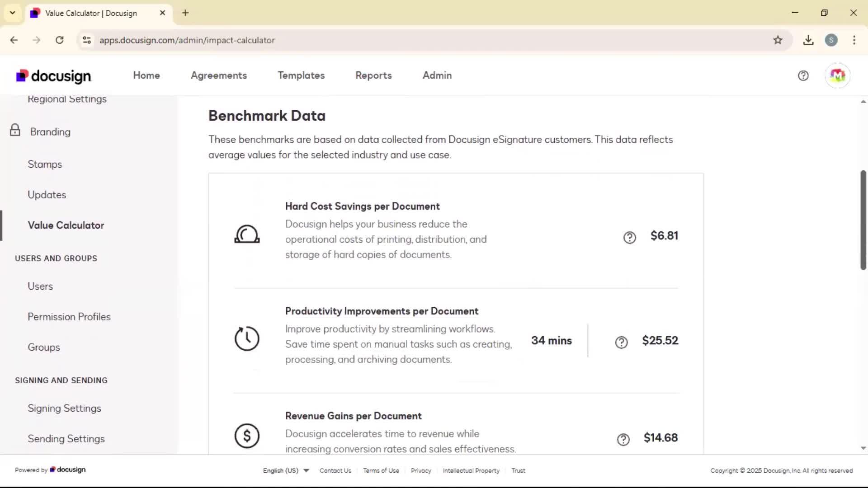The width and height of the screenshot is (868, 488).
Task: Click the 34 mins value
Action: [x=551, y=341]
